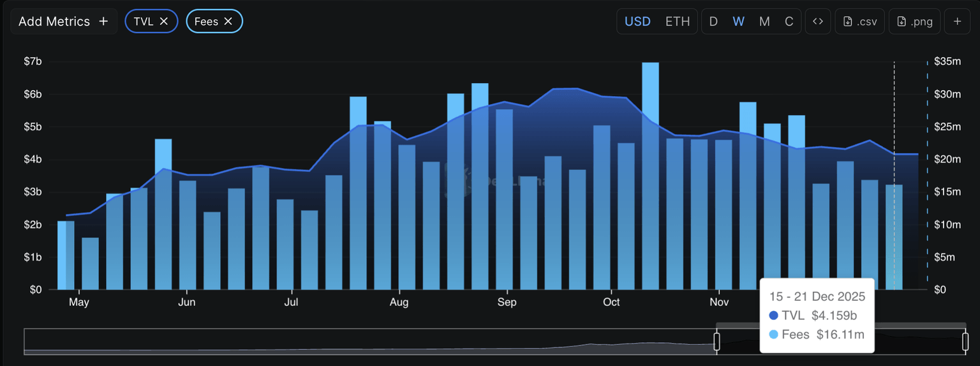980x366 pixels.
Task: Select weekly interval W
Action: point(738,21)
